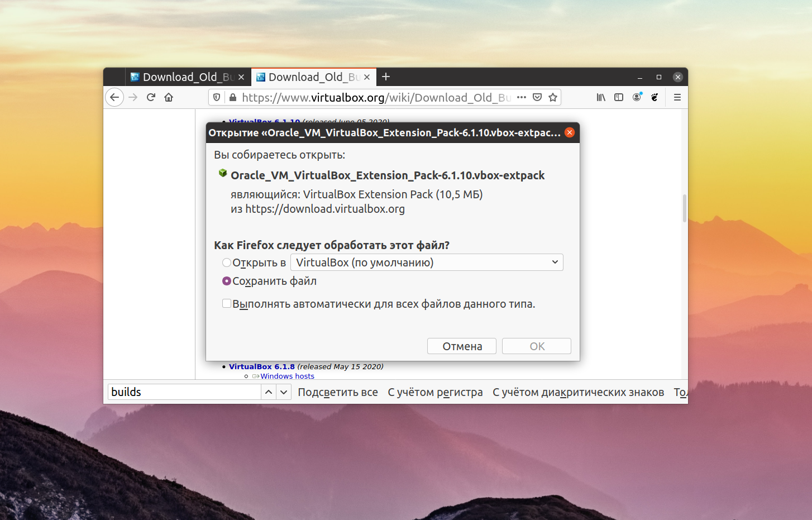This screenshot has width=812, height=520.
Task: Click the GNOME foot extension icon
Action: [655, 97]
